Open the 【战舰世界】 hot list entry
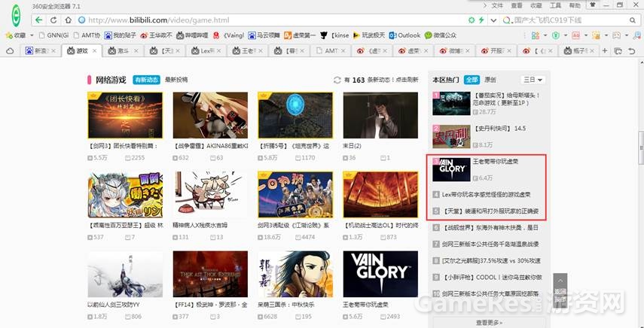The height and width of the screenshot is (328, 644). click(490, 227)
